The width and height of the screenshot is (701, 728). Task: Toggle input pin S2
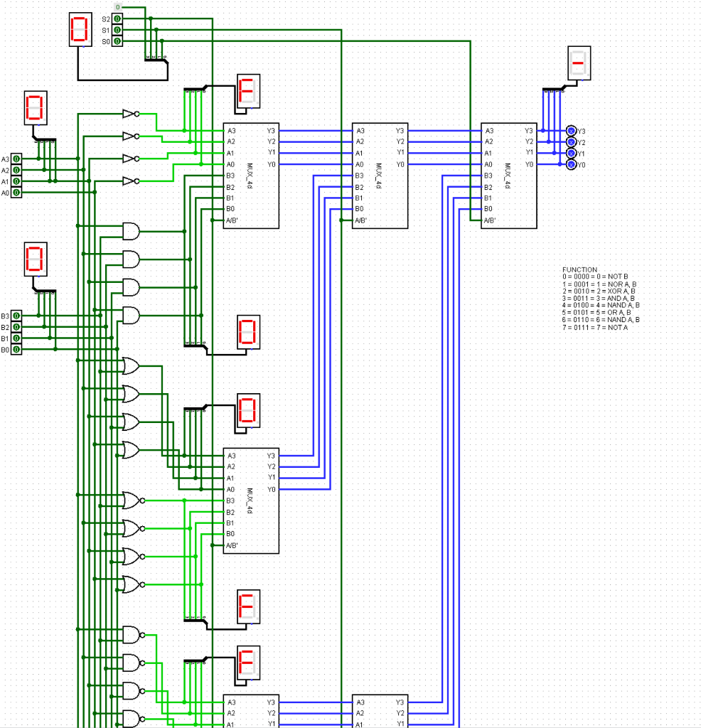(x=117, y=19)
